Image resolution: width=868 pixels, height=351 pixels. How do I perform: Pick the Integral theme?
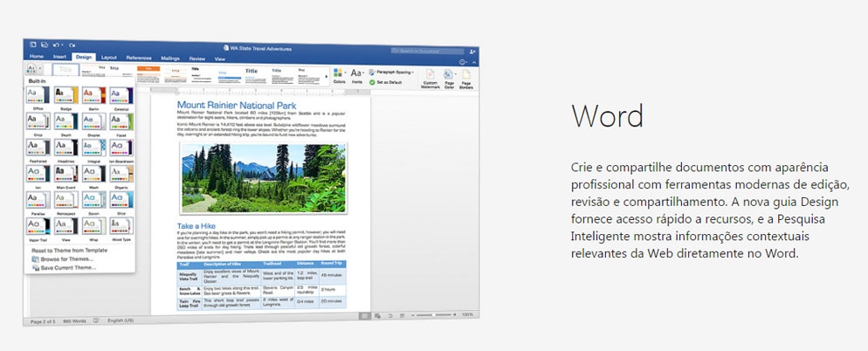(93, 148)
